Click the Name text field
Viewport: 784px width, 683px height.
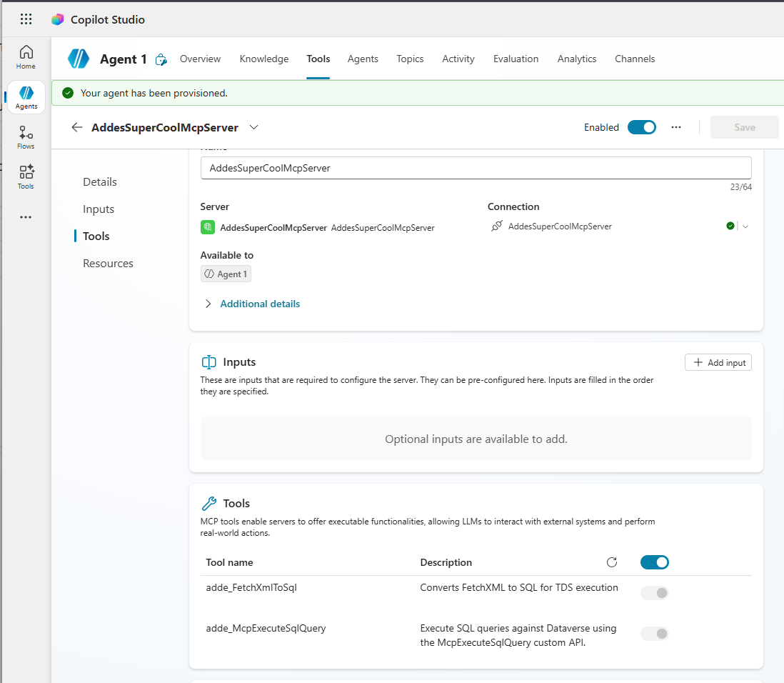tap(476, 168)
